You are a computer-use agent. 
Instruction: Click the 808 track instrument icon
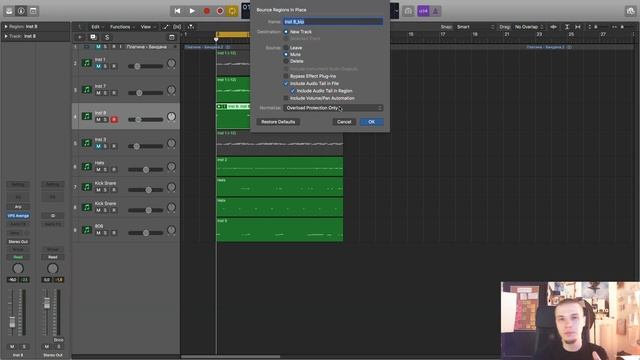(87, 230)
